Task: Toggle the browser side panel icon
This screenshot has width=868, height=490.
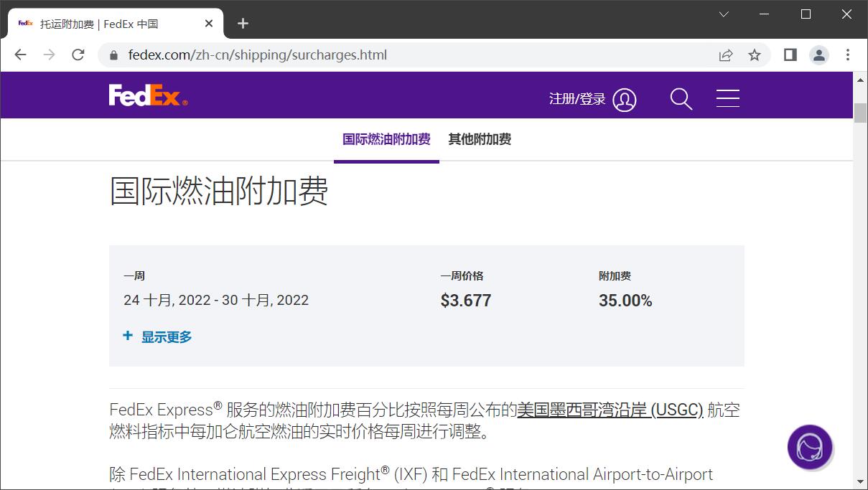Action: 790,55
